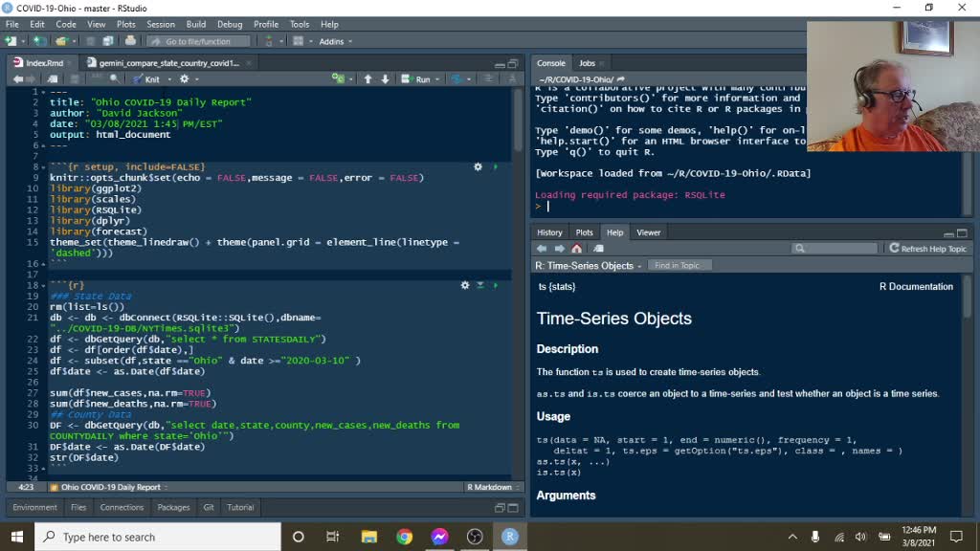Open the insert chunk language dropdown arrow

click(x=350, y=79)
